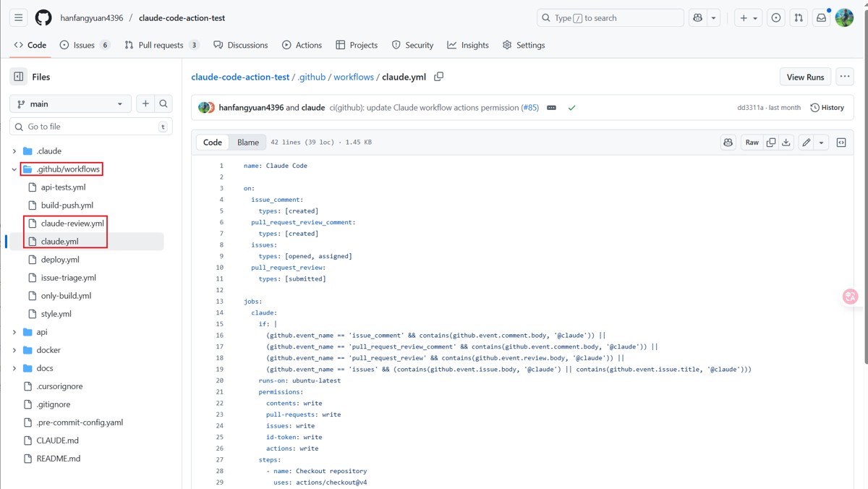Open issue-triage.yml in file tree

click(x=68, y=278)
